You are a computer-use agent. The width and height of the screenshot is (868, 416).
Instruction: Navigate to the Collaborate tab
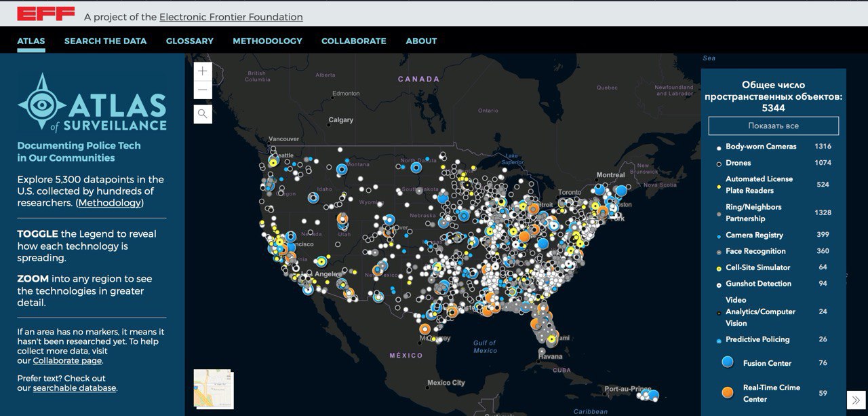point(354,41)
